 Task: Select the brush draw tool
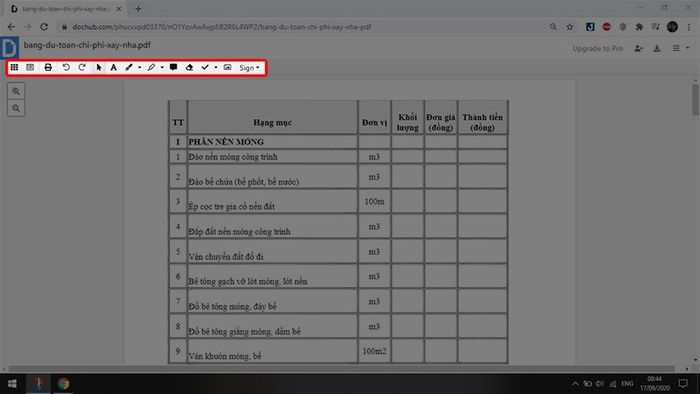point(129,67)
